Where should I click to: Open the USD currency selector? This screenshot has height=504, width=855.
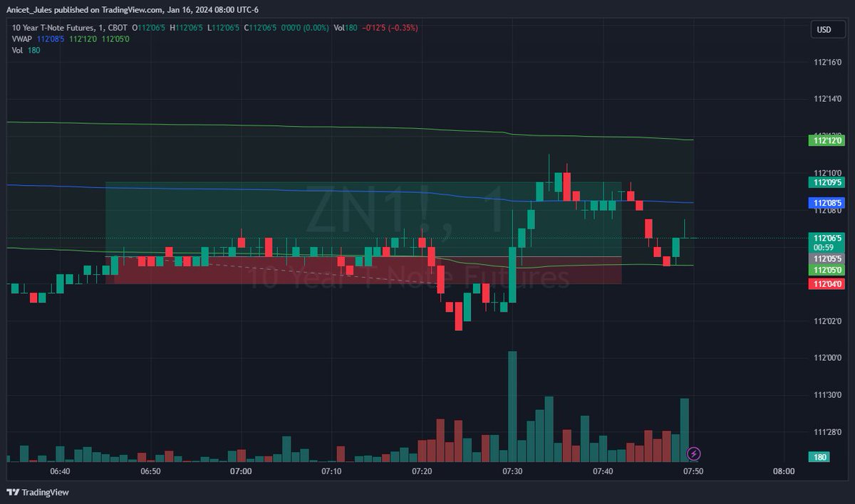click(827, 29)
